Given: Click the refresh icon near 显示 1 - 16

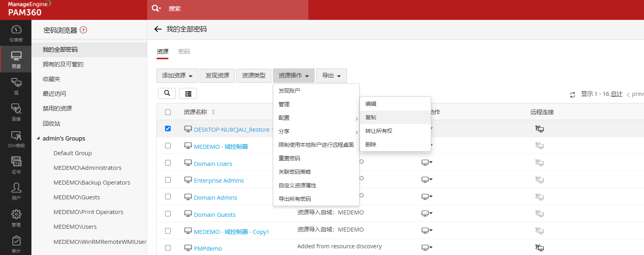Looking at the screenshot, I should (572, 95).
